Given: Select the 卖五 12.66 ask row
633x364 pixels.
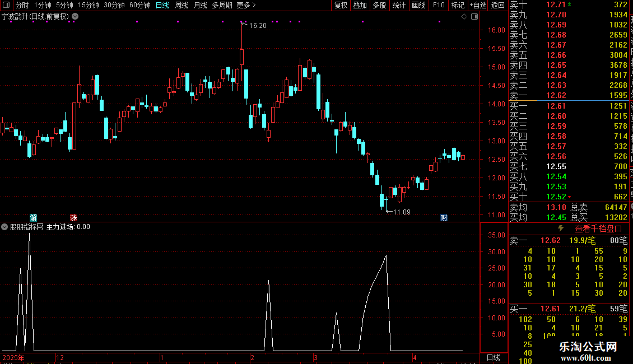Looking at the screenshot, I should 569,55.
